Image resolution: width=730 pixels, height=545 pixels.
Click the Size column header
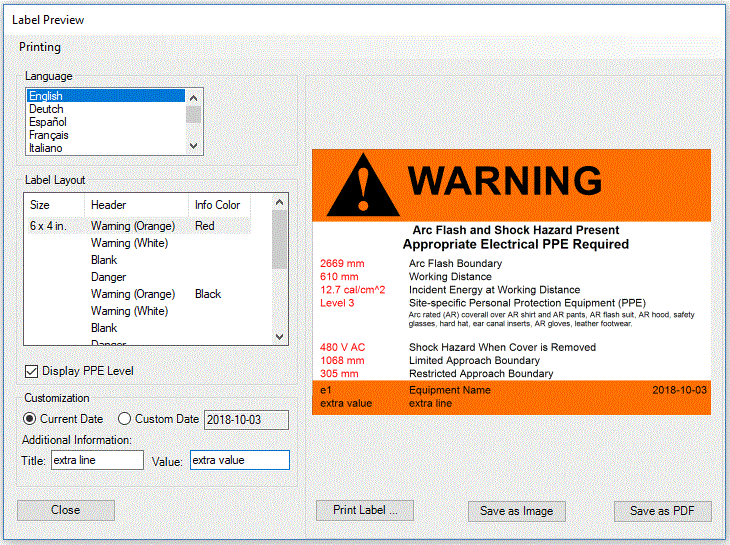[x=55, y=205]
